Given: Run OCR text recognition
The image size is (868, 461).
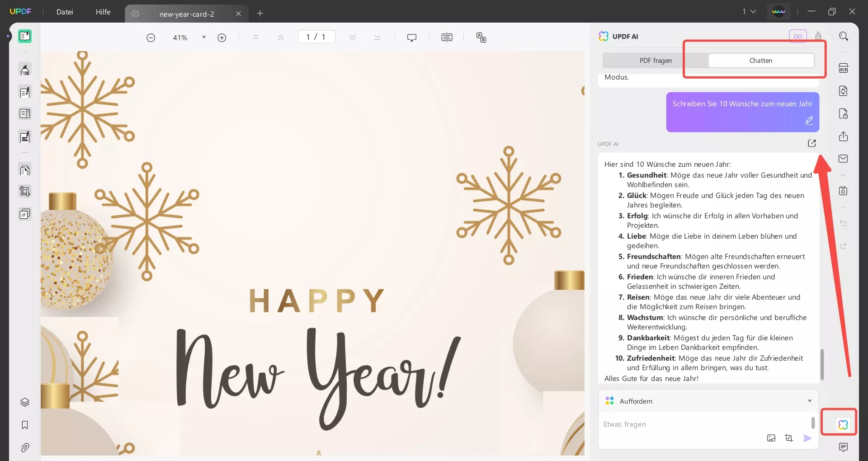Looking at the screenshot, I should click(844, 68).
